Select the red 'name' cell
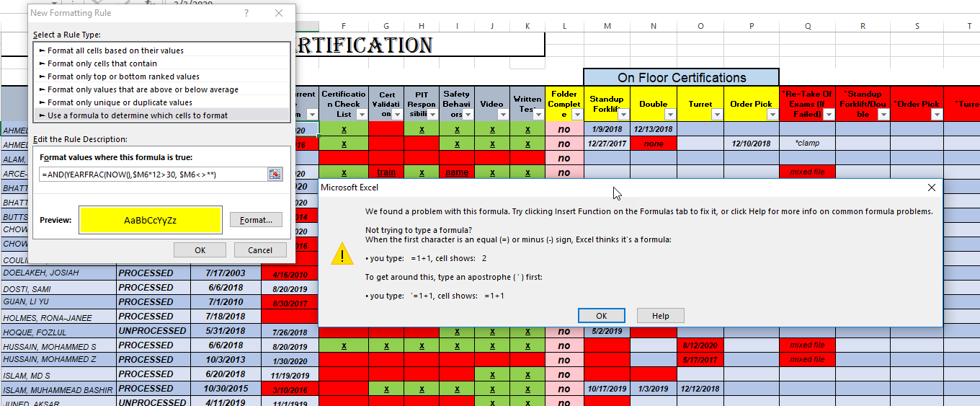Image resolution: width=980 pixels, height=406 pixels. [x=457, y=172]
